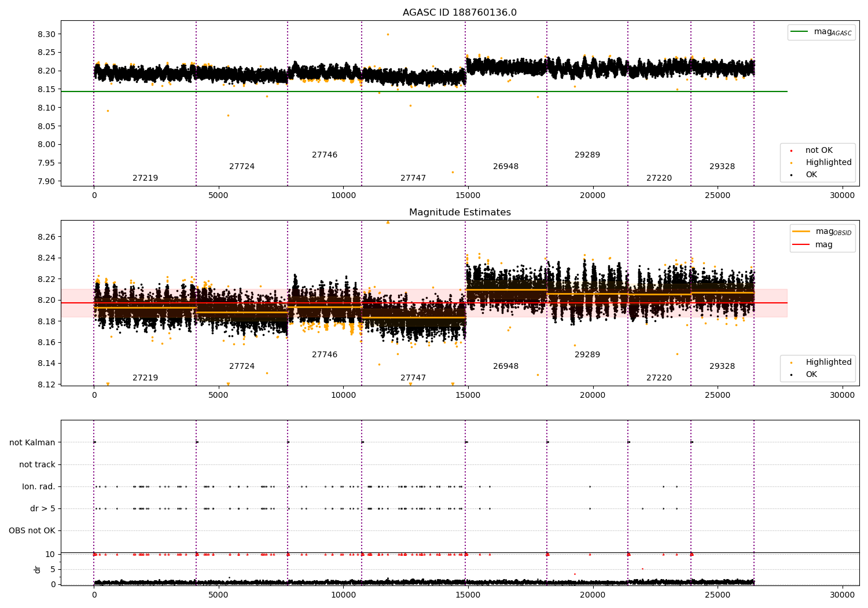Click OBSID label 29328 in the Magnitude Estimates plot
The width and height of the screenshot is (868, 608).
(x=722, y=367)
